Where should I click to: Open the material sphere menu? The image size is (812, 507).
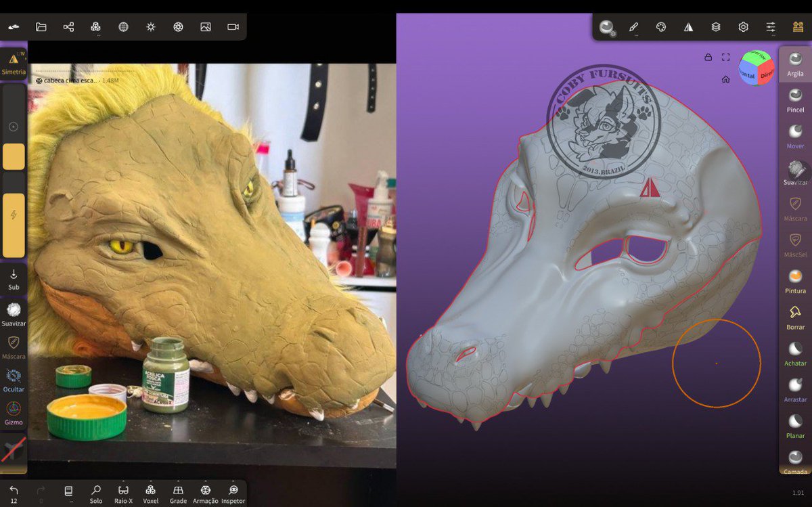(x=123, y=27)
